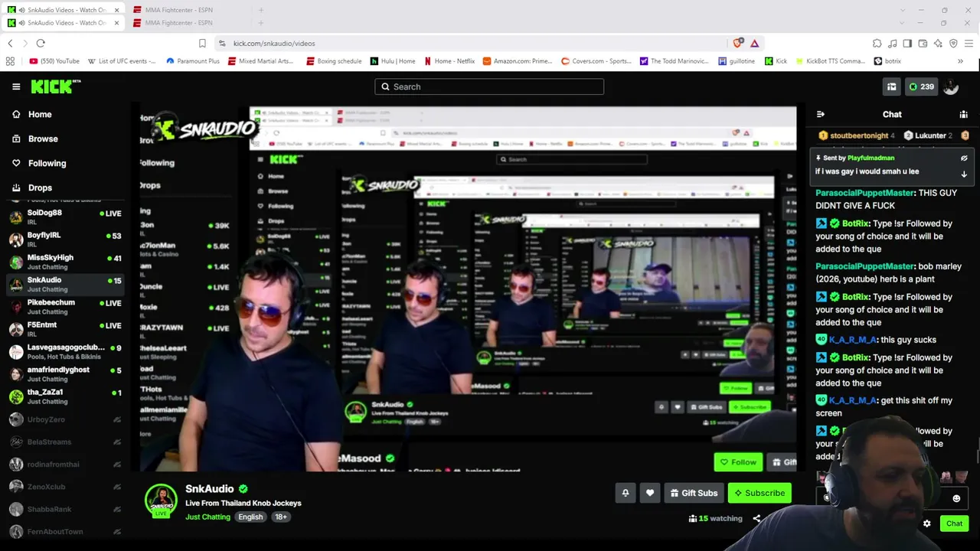This screenshot has height=551, width=980.
Task: Open Lukunter on the gift leaderboard
Action: coord(927,135)
